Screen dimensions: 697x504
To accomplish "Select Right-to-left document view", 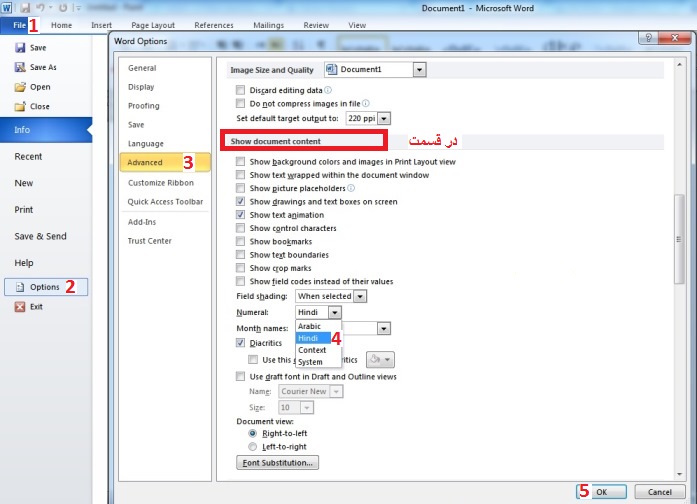I will pos(252,433).
